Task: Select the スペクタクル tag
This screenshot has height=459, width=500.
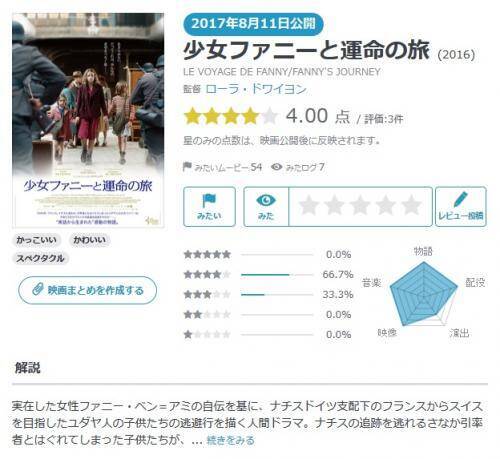Action: pyautogui.click(x=40, y=258)
